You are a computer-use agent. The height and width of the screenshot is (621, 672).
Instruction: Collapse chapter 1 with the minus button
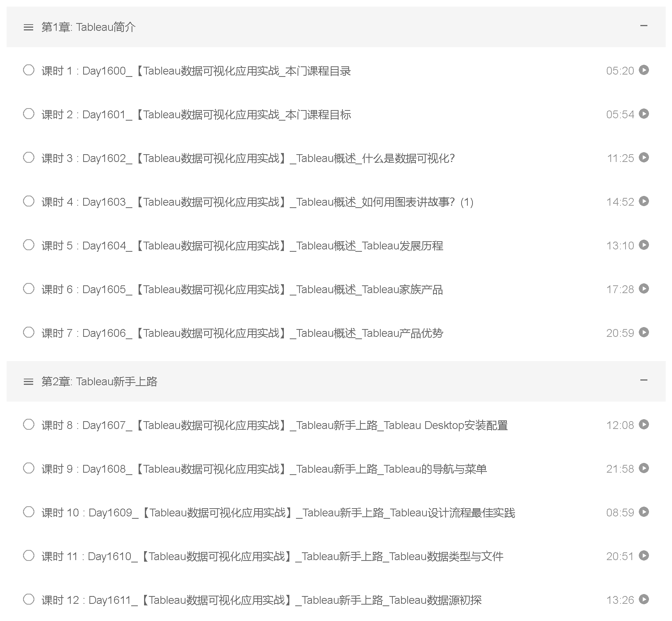pyautogui.click(x=644, y=26)
